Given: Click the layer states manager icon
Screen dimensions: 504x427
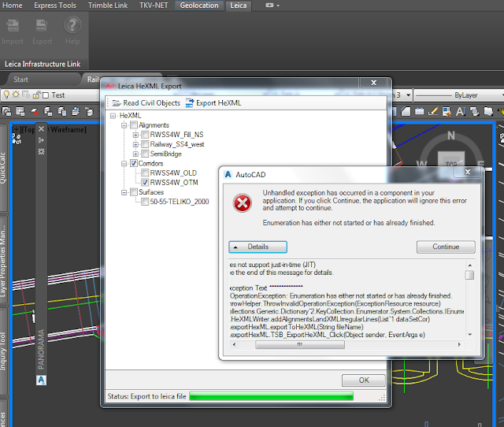Looking at the screenshot, I should [x=20, y=112].
